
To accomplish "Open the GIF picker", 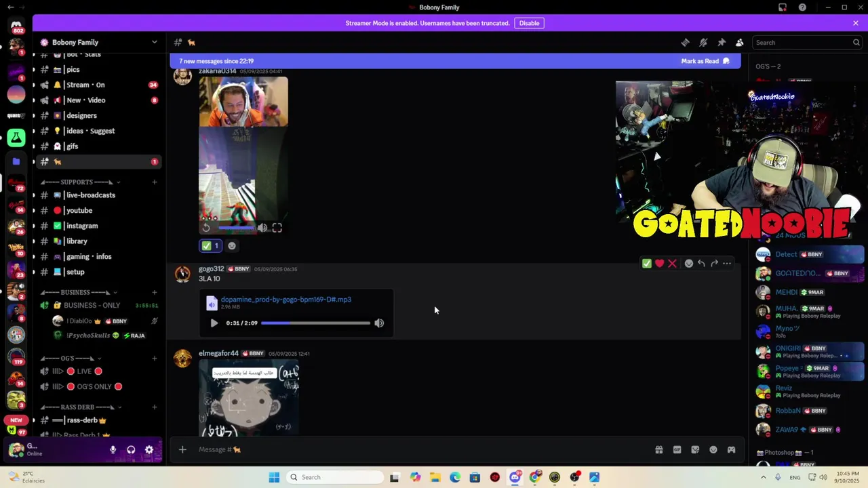I will pos(677,449).
